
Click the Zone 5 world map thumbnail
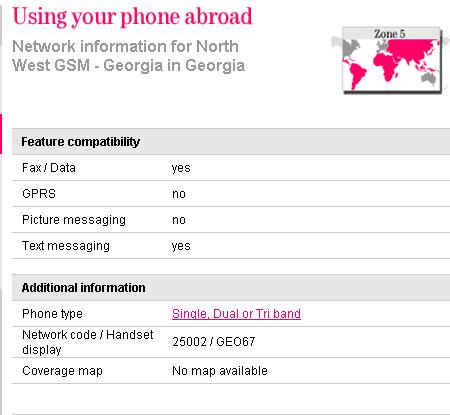pyautogui.click(x=392, y=60)
